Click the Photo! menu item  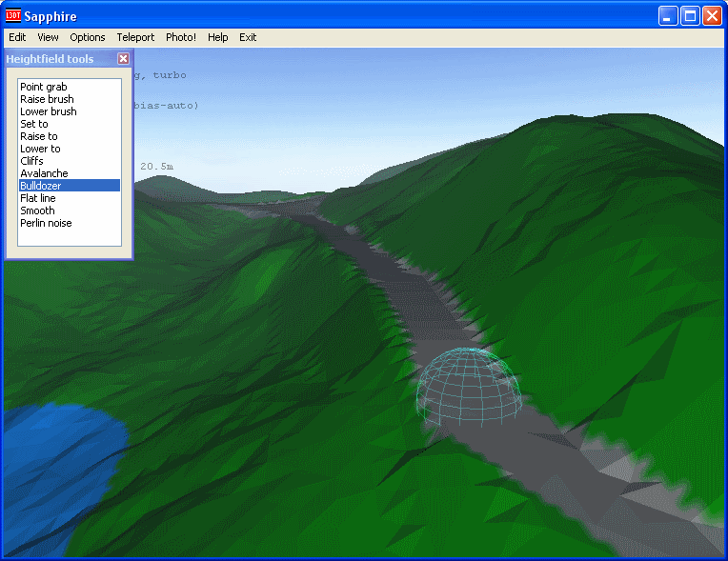pos(181,37)
